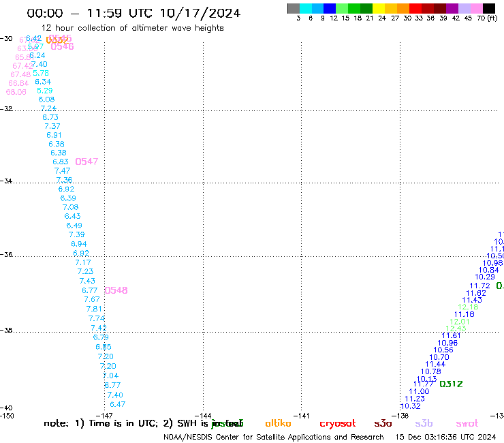The image size is (504, 443).
Task: Click the wave height value 6.83
Action: click(x=61, y=162)
